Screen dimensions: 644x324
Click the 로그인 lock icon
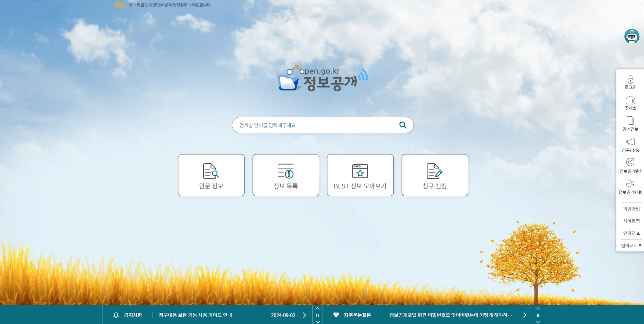point(630,80)
